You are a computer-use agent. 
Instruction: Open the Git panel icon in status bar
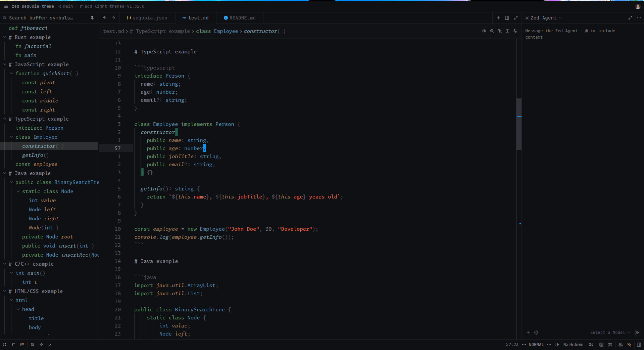click(13, 345)
